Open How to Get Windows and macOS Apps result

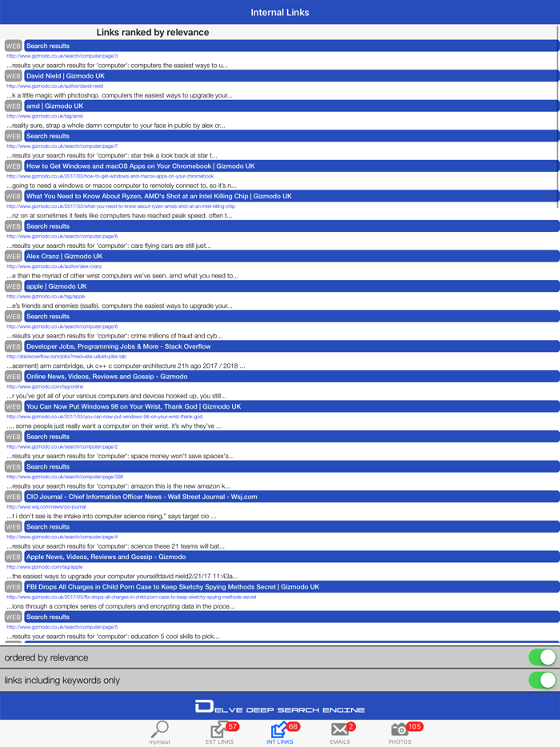click(292, 166)
